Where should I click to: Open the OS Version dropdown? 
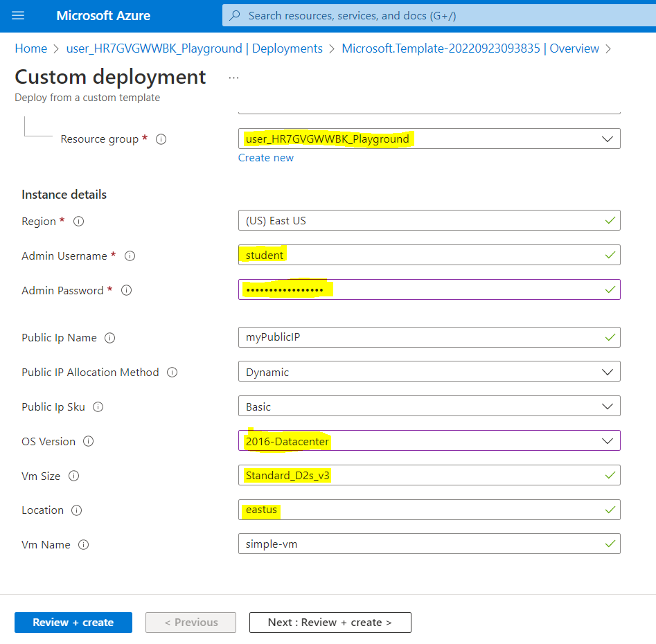point(428,442)
